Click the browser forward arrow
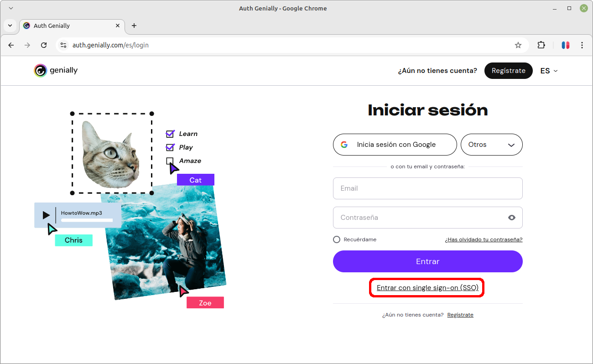 pos(27,45)
